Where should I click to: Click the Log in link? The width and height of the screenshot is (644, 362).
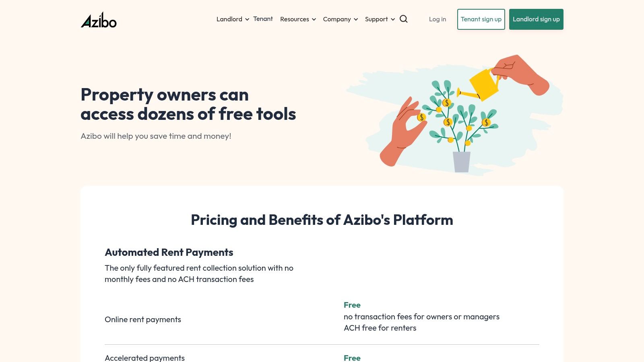click(438, 19)
